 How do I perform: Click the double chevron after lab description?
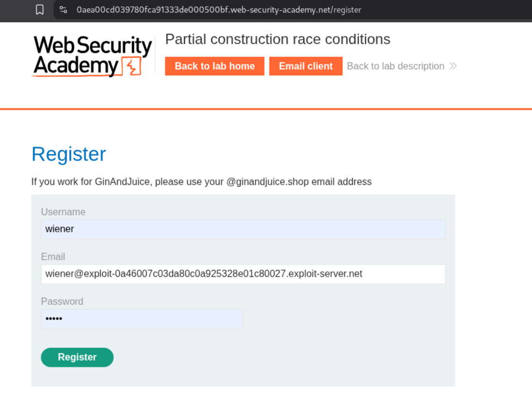coord(453,66)
